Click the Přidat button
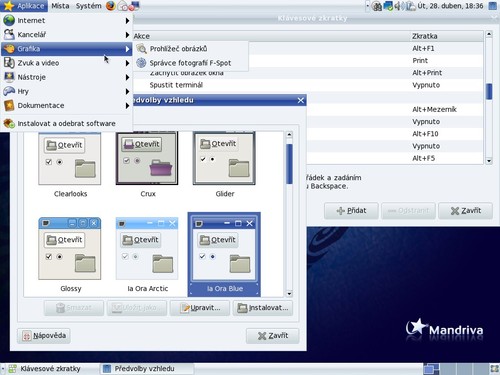 click(x=351, y=211)
